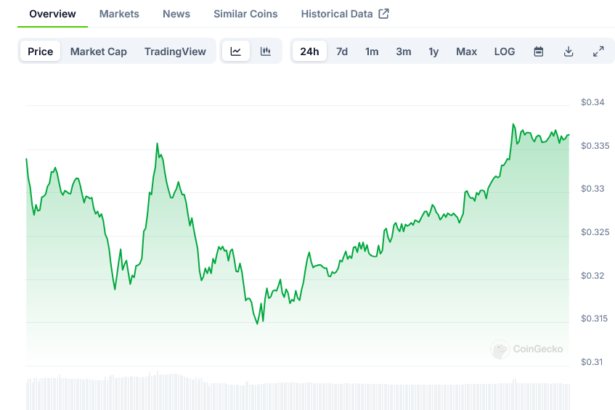Viewport: 615px width, 410px height.
Task: Select the 24h time range
Action: click(x=310, y=52)
